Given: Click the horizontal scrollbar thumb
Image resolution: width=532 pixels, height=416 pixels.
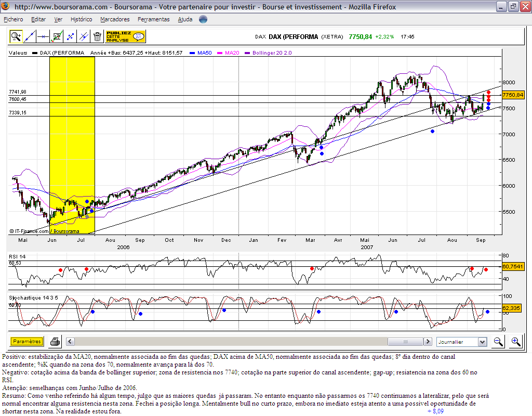Looking at the screenshot, I should coord(405,342).
